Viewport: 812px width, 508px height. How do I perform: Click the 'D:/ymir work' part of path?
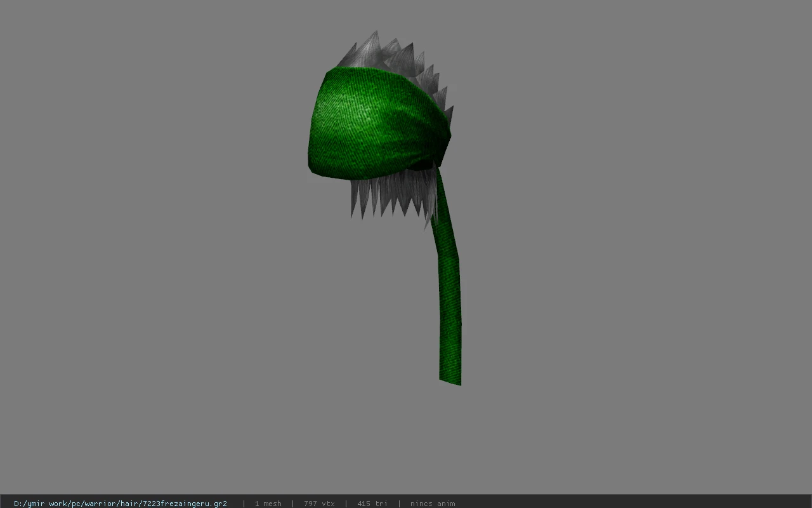point(41,504)
